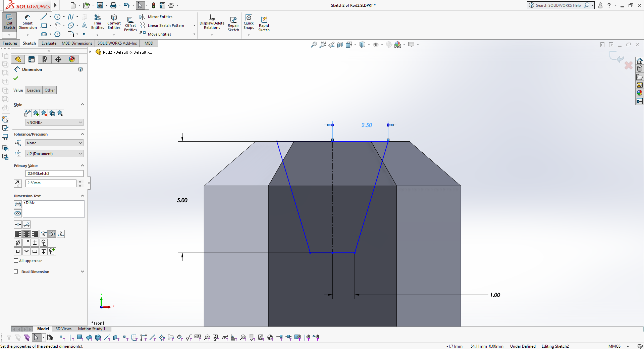Enable All uppercase checkbox
The height and width of the screenshot is (349, 644).
(x=16, y=261)
